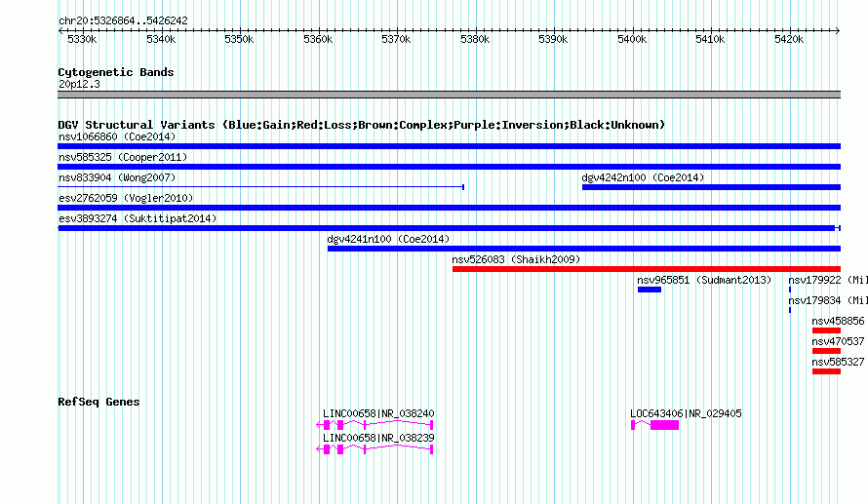This screenshot has height=504, width=868.
Task: Click the dgv4241n100 (Coe2014) label
Action: [x=388, y=239]
